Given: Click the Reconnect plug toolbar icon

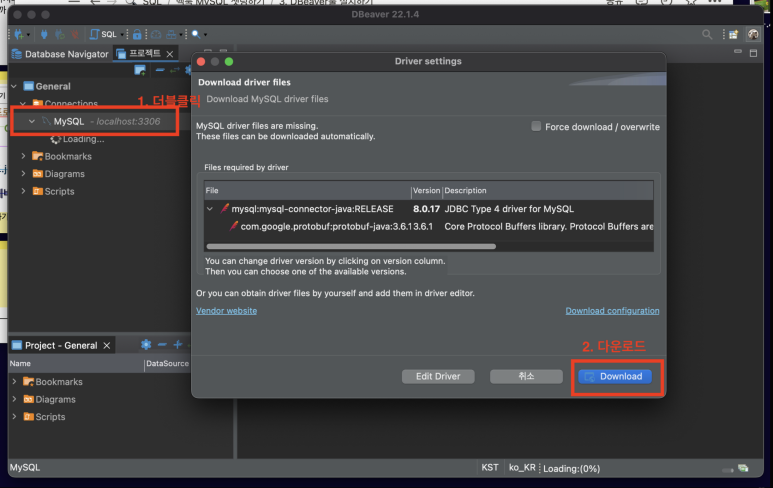Looking at the screenshot, I should point(60,34).
